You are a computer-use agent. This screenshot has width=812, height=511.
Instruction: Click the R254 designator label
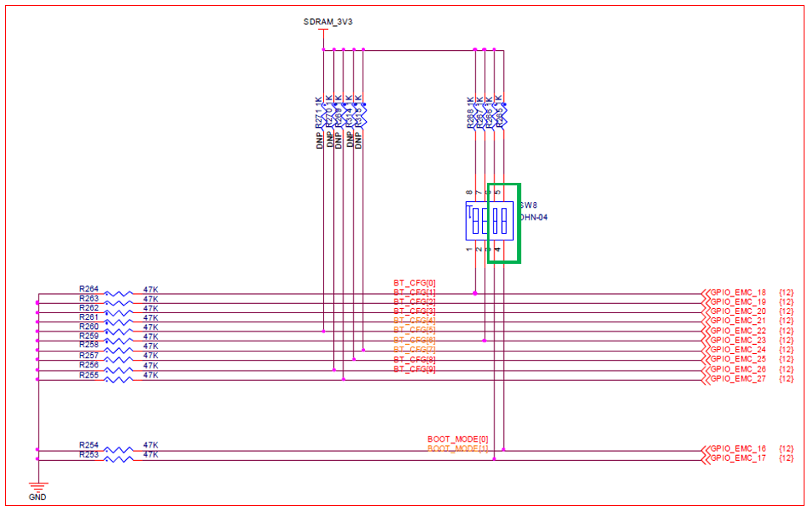[89, 445]
